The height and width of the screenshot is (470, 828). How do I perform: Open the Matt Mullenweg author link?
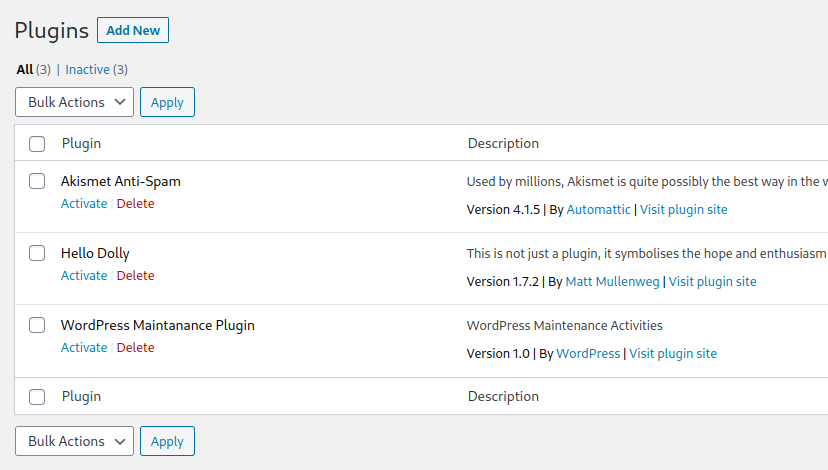[x=612, y=282]
